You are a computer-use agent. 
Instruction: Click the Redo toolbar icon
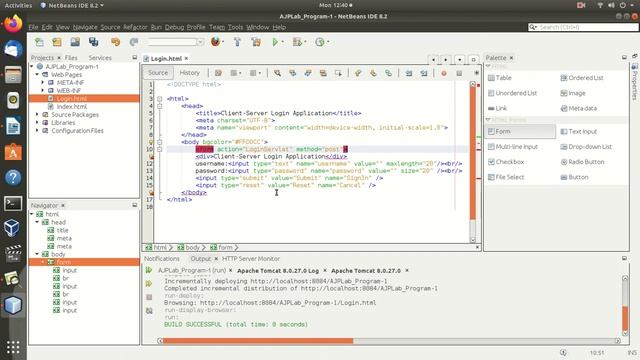click(133, 42)
